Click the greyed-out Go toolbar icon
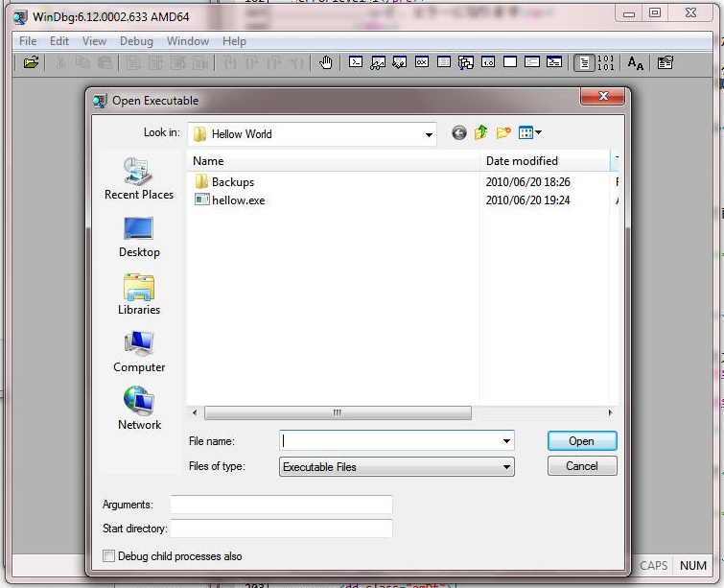The image size is (724, 588). (x=133, y=62)
